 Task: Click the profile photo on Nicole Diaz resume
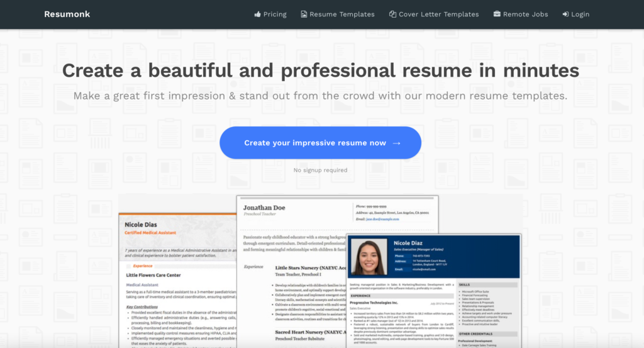[370, 257]
